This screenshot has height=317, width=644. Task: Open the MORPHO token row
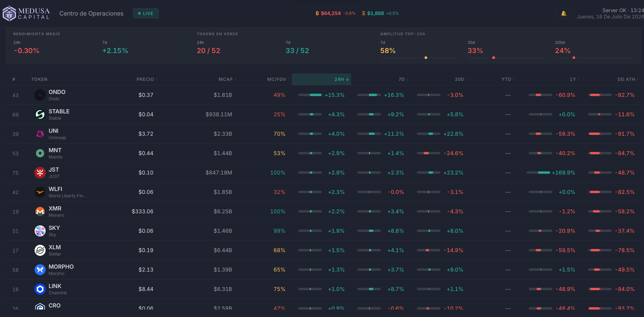[x=323, y=270]
